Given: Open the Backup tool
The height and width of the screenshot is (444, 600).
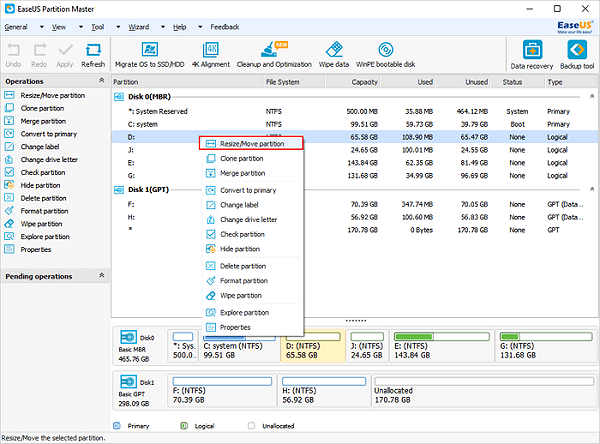Looking at the screenshot, I should (577, 55).
